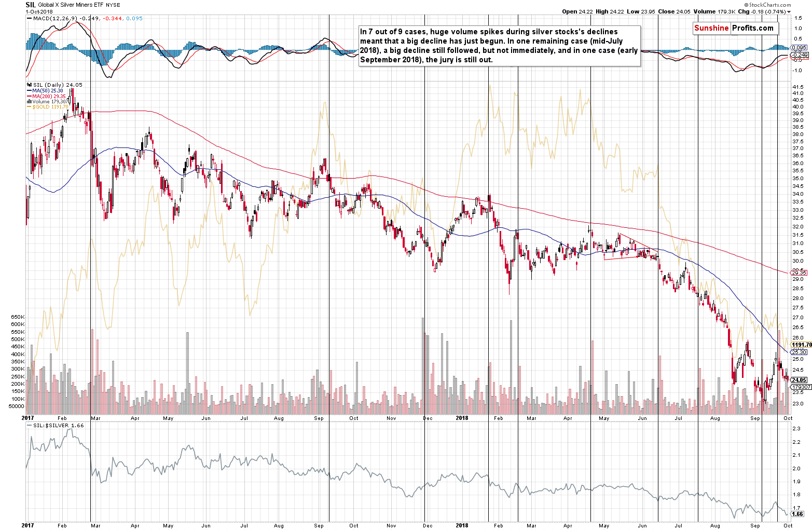Click the 41.5 price axis label
Image resolution: width=812 pixels, height=530 pixels.
798,86
